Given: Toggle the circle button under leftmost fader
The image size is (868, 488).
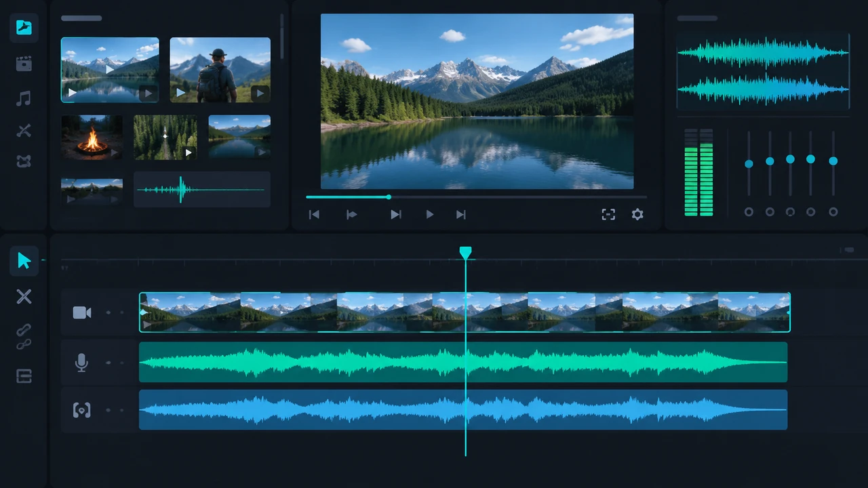Looking at the screenshot, I should 749,212.
